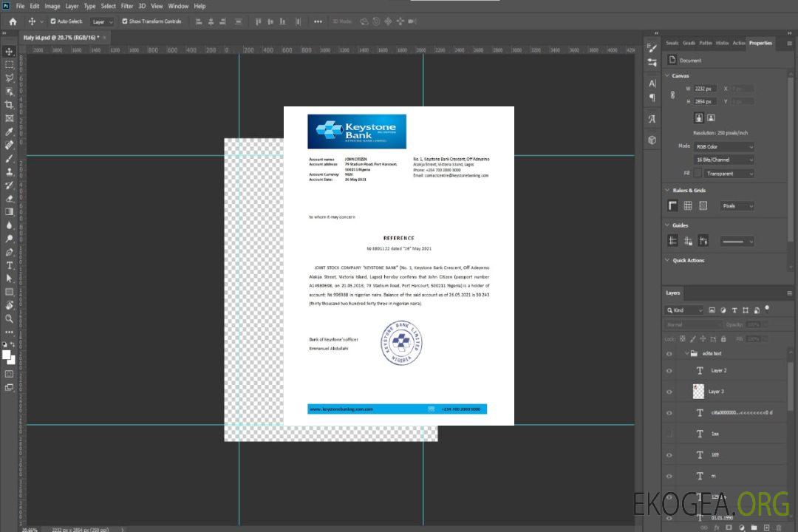Open the File menu
This screenshot has width=798, height=532.
(20, 6)
